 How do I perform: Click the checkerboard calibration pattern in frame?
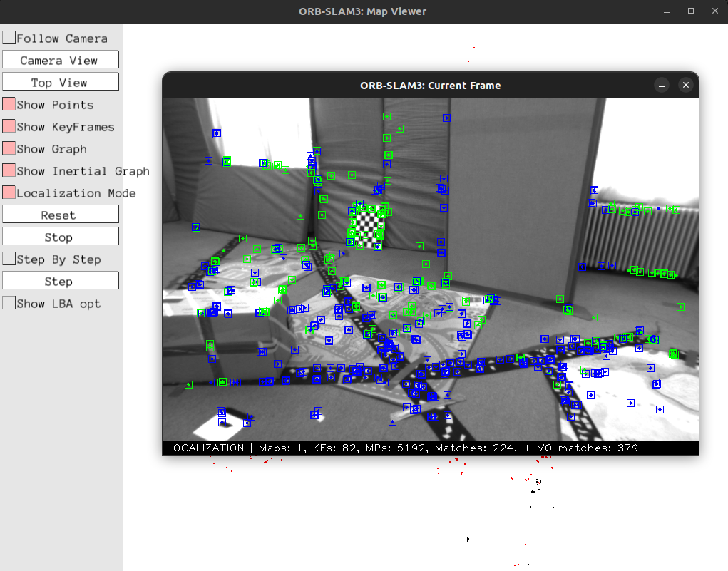(x=366, y=225)
